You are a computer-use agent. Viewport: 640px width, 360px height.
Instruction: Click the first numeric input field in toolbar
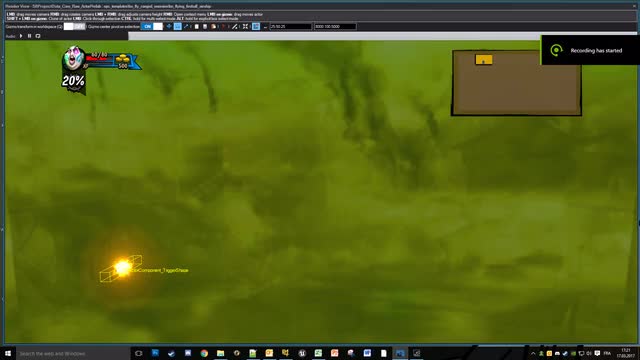click(x=291, y=27)
